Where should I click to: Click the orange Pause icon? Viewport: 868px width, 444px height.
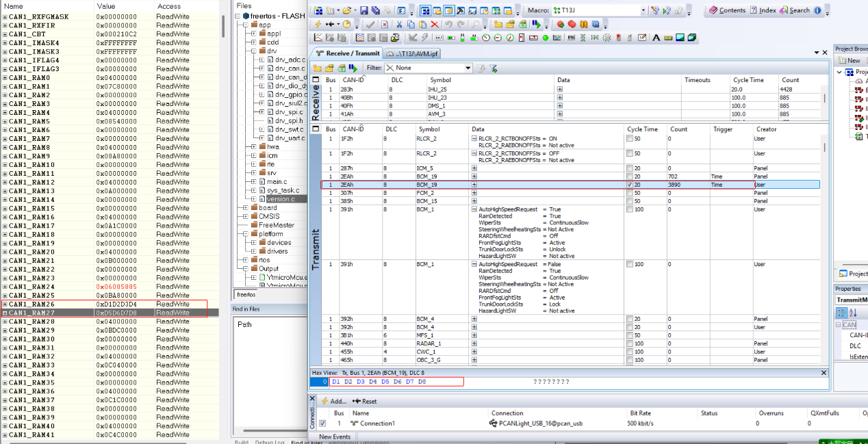583,24
